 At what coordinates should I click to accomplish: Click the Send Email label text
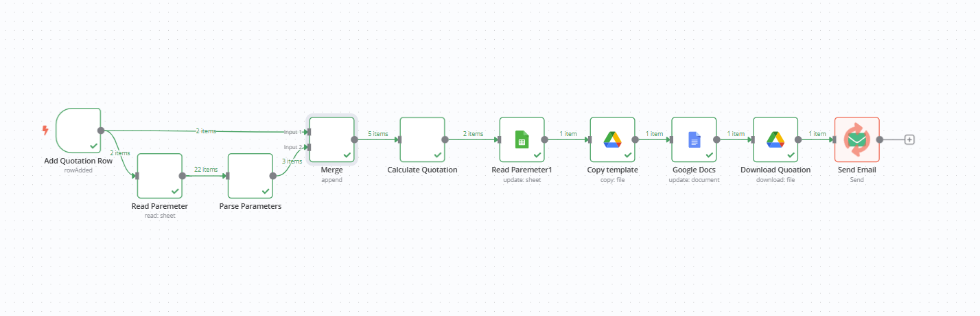click(857, 170)
